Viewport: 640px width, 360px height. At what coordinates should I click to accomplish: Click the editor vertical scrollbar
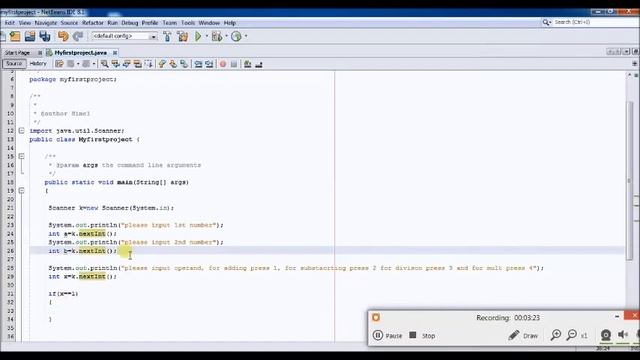(x=629, y=180)
